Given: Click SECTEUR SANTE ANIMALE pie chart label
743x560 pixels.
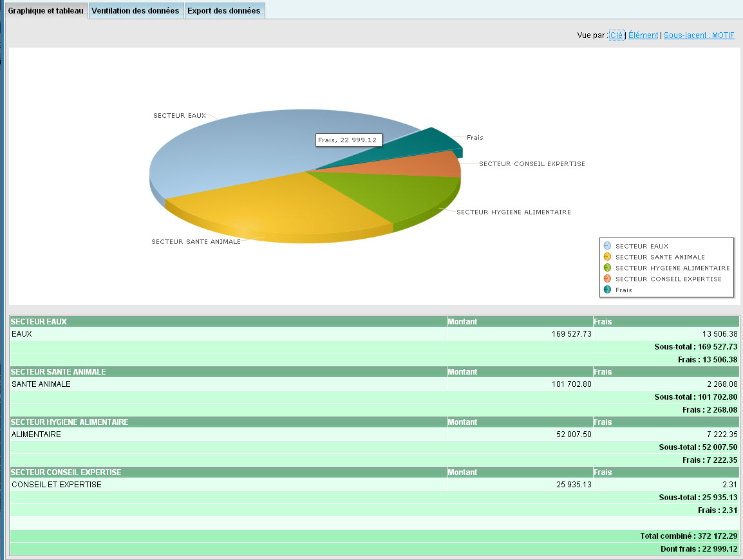Looking at the screenshot, I should pyautogui.click(x=196, y=241).
